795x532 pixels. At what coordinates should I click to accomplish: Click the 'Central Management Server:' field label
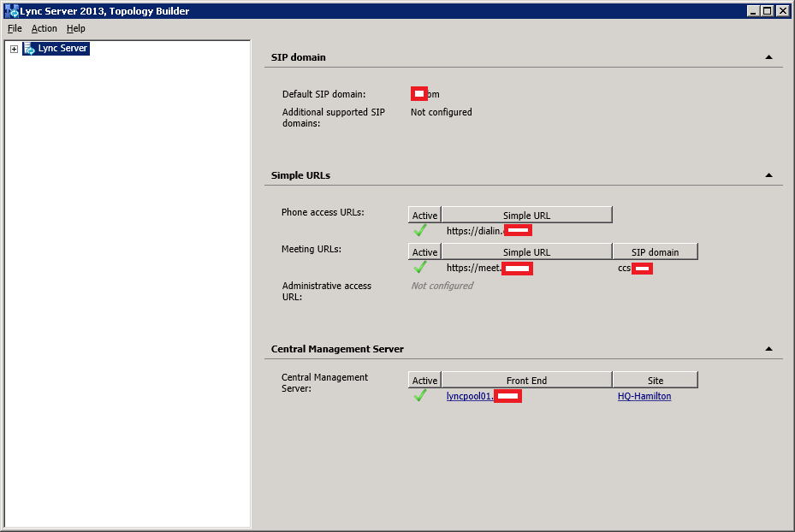pos(324,383)
